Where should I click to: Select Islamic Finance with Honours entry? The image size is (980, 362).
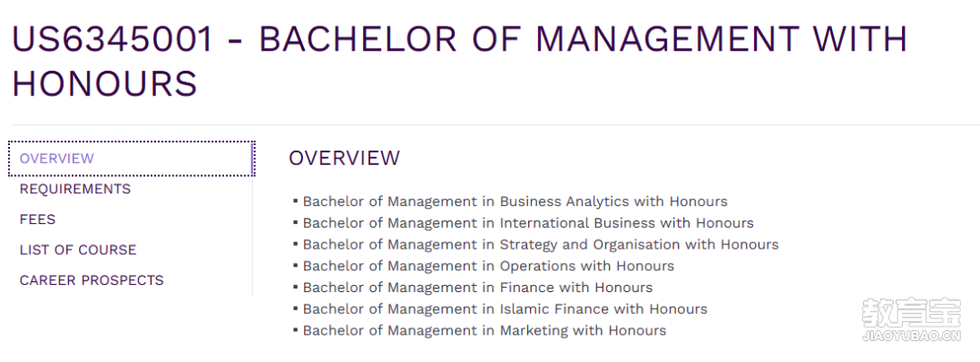505,308
